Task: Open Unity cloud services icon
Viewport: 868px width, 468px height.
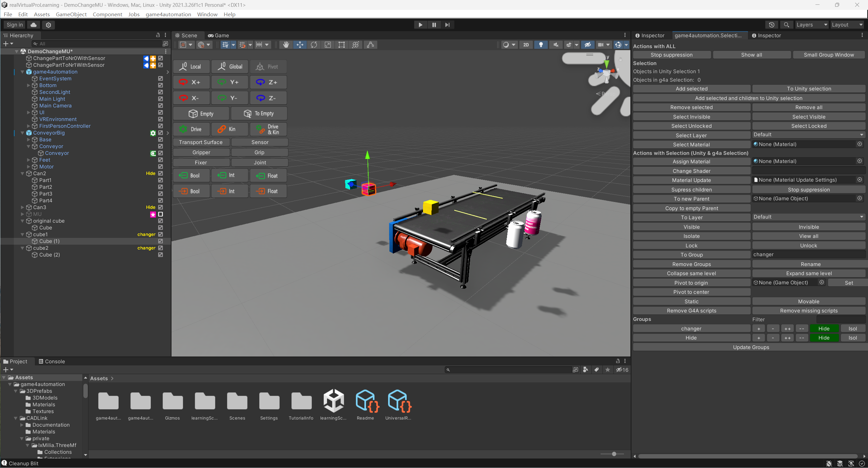Action: pos(34,25)
